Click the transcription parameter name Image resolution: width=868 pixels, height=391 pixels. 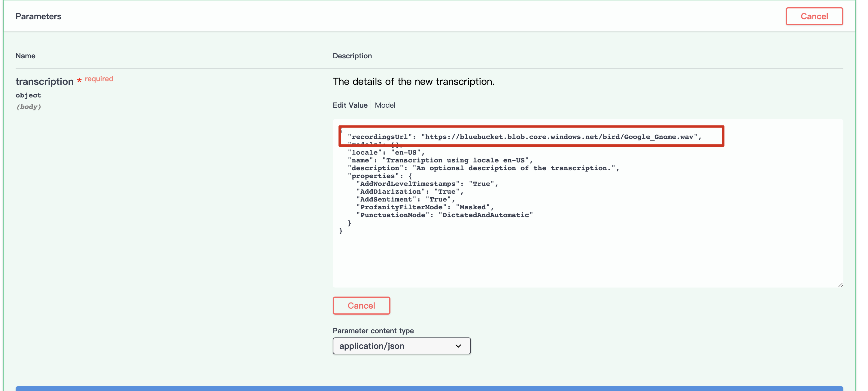pos(44,82)
